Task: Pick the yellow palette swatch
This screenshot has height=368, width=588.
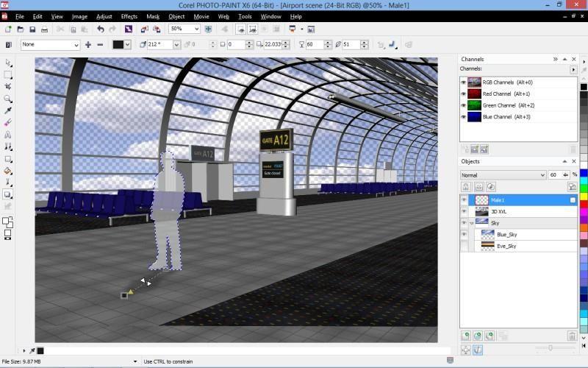Action: click(584, 197)
